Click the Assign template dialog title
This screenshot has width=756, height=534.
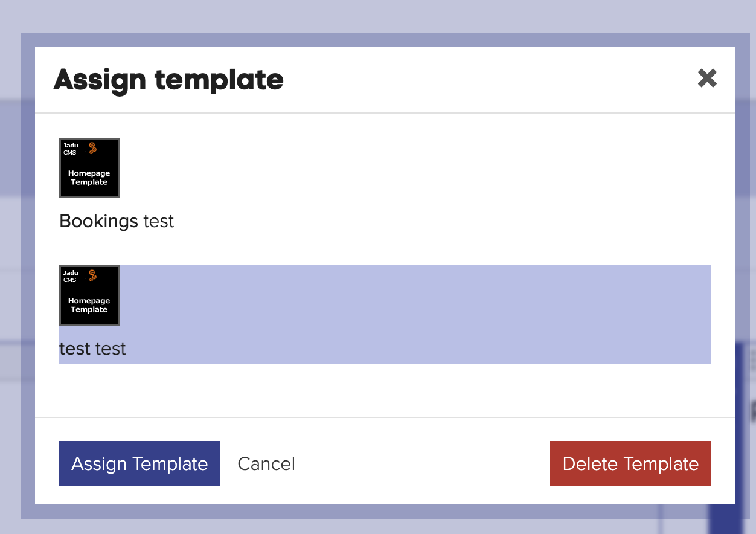168,79
